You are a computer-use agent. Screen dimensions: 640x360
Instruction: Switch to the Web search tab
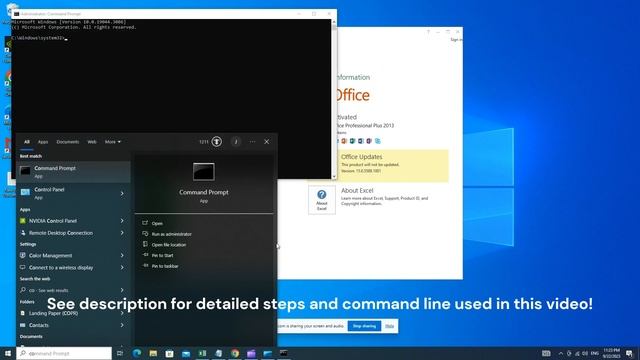[x=92, y=142]
